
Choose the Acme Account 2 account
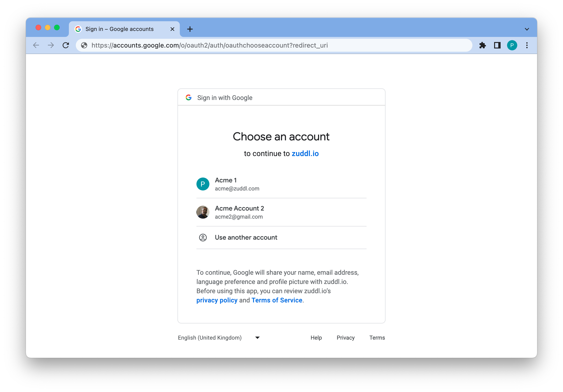point(281,212)
